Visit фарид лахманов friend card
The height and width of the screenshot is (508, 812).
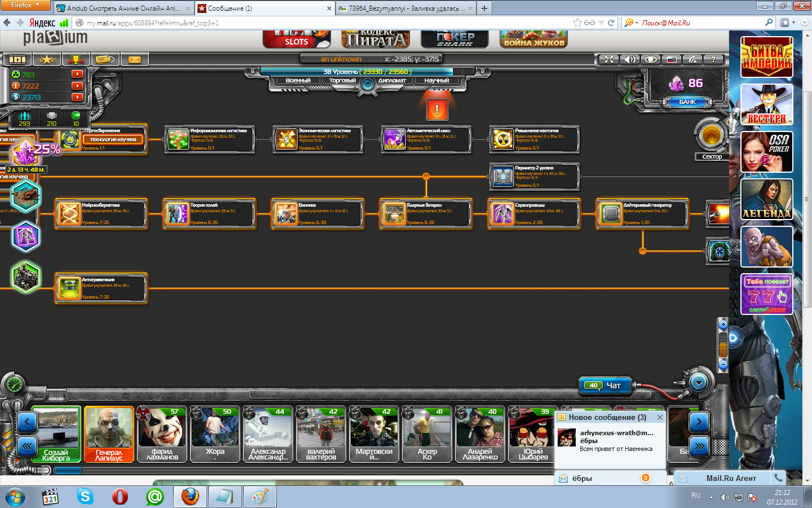(162, 434)
